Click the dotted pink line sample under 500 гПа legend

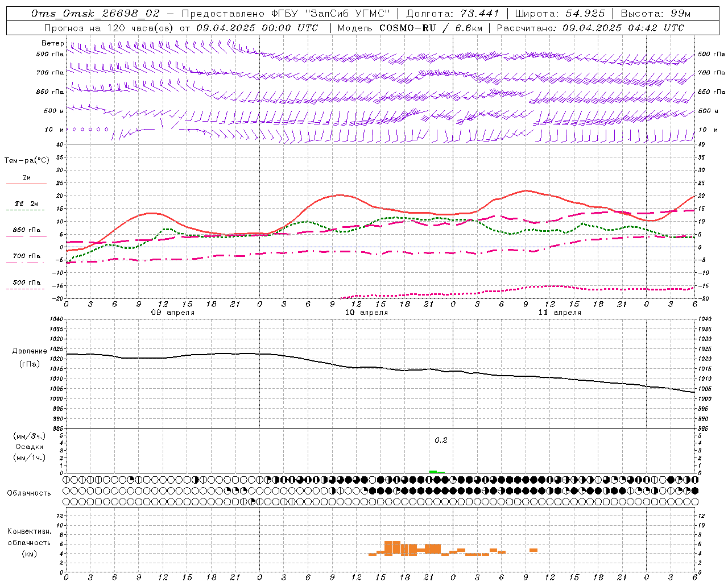26,289
